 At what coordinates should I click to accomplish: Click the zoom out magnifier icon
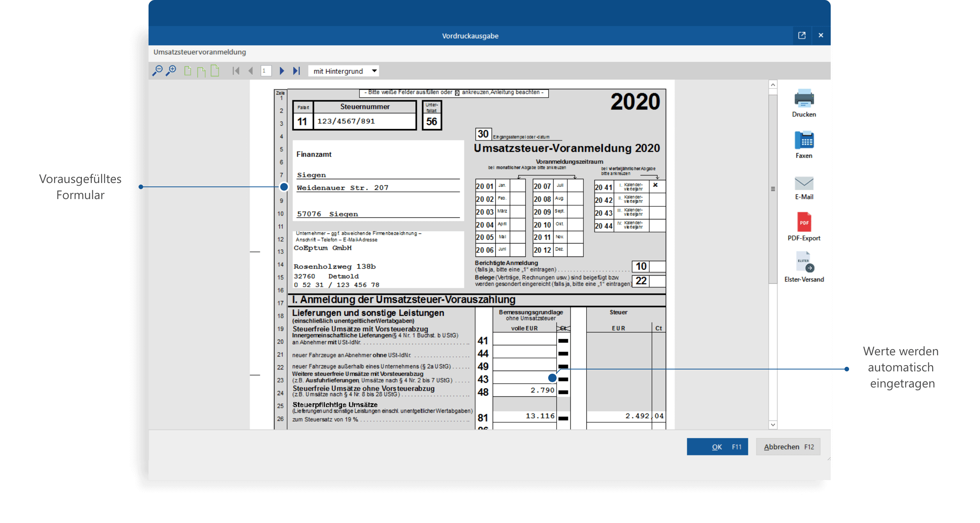point(157,71)
